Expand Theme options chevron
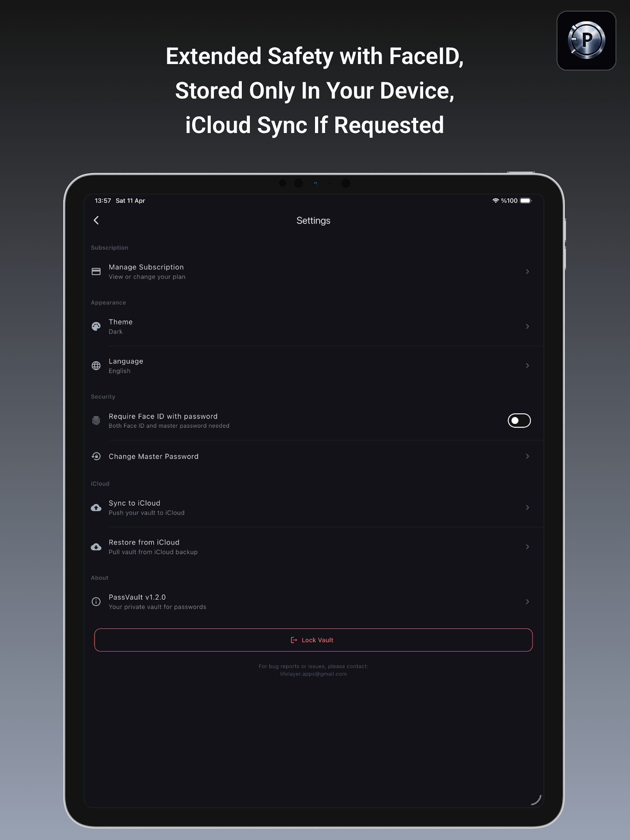 [x=527, y=326]
